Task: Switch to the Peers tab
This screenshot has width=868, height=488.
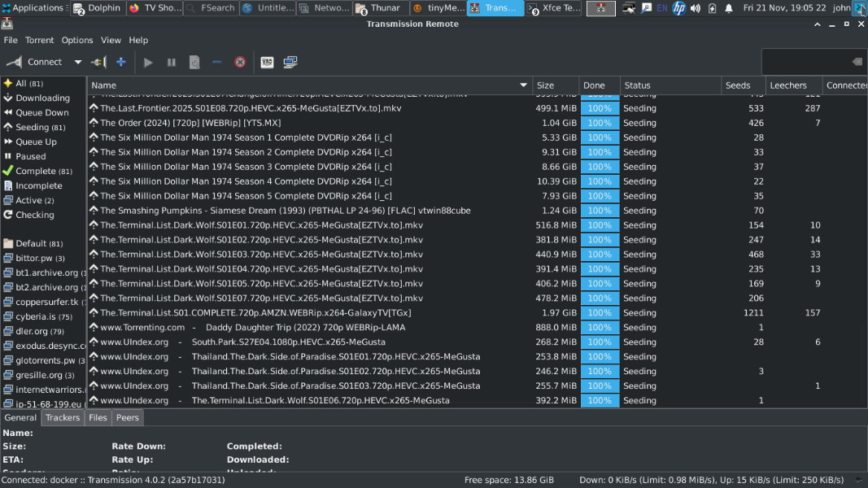Action: (x=127, y=417)
